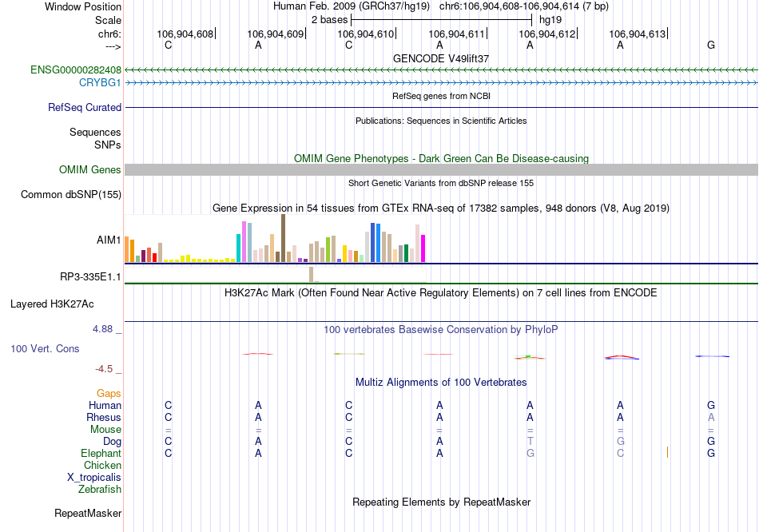Click the ---> strand direction arrow
The width and height of the screenshot is (759, 532).
[113, 46]
